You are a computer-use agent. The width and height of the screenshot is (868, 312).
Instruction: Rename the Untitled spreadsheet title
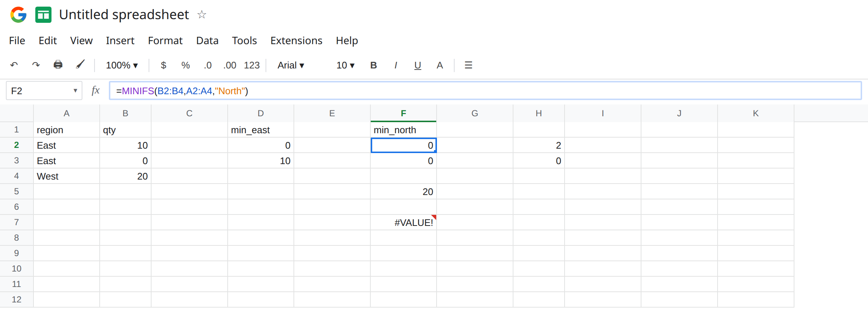click(124, 15)
